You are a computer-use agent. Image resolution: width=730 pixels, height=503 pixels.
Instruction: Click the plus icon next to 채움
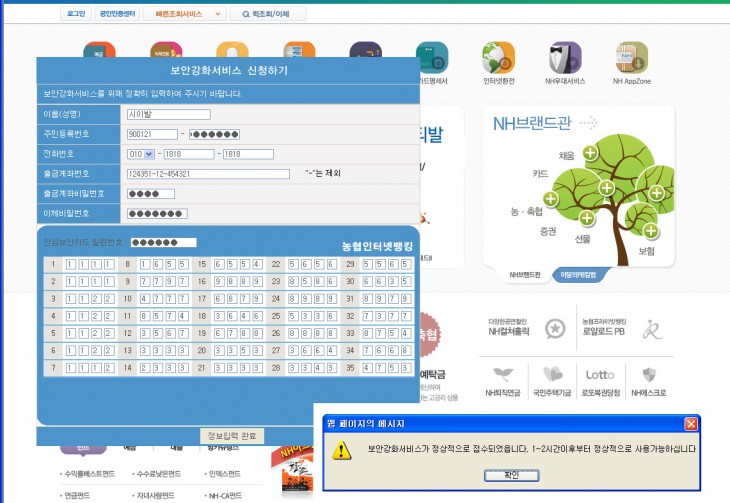coord(590,152)
